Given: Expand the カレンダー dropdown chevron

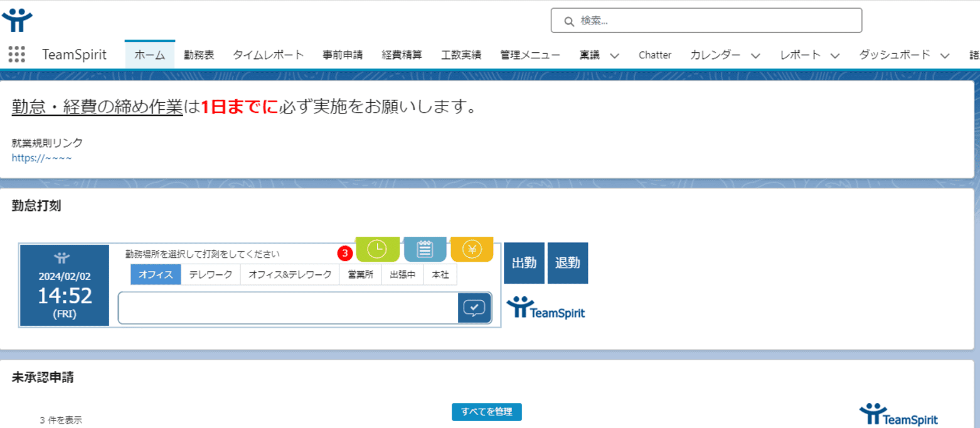Looking at the screenshot, I should pos(755,55).
